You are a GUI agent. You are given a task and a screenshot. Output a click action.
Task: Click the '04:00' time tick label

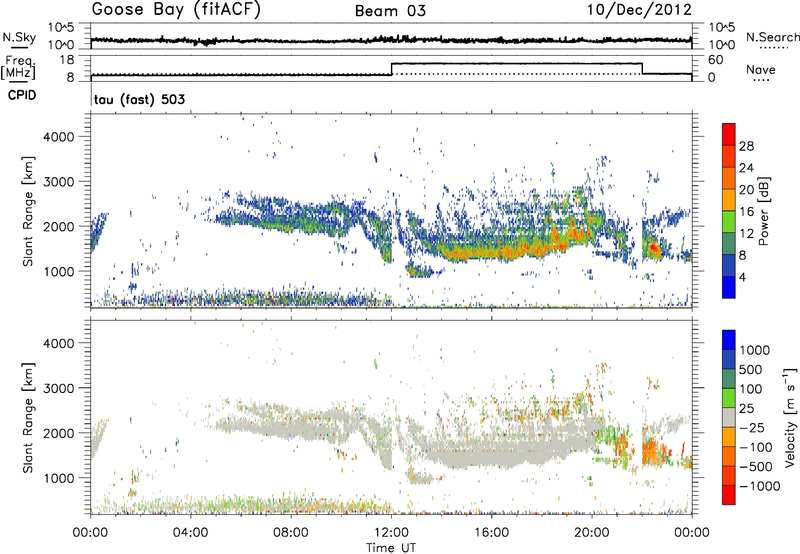[190, 533]
